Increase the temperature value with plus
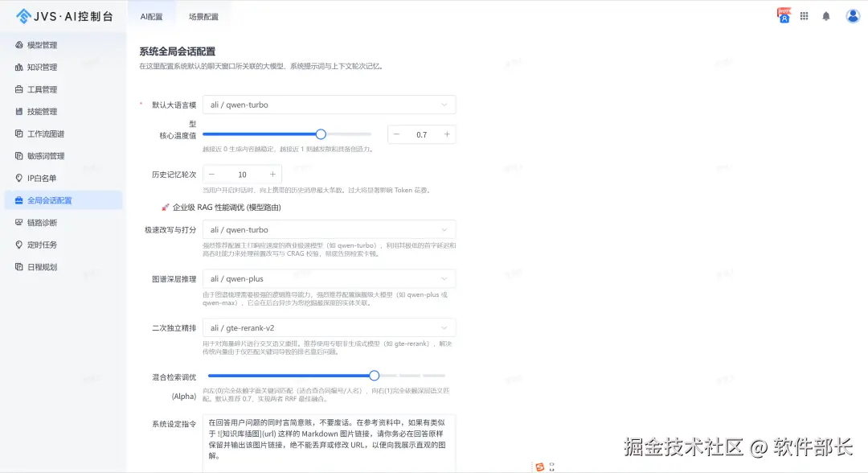The height and width of the screenshot is (473, 868). click(x=447, y=134)
